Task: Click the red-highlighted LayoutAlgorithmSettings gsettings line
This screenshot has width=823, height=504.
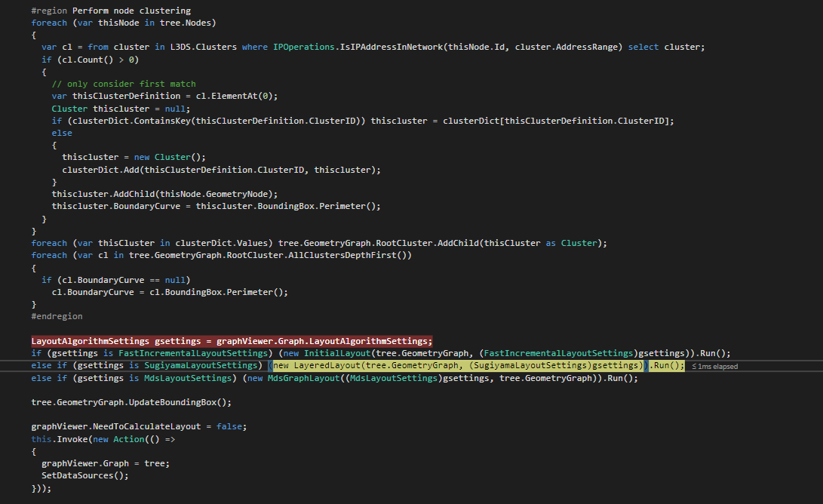Action: tap(226, 340)
